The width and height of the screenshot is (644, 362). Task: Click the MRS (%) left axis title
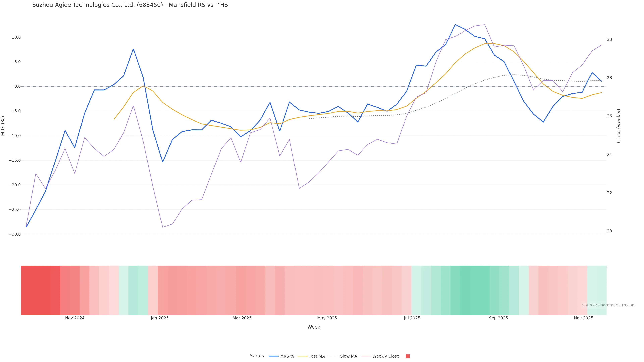3,126
